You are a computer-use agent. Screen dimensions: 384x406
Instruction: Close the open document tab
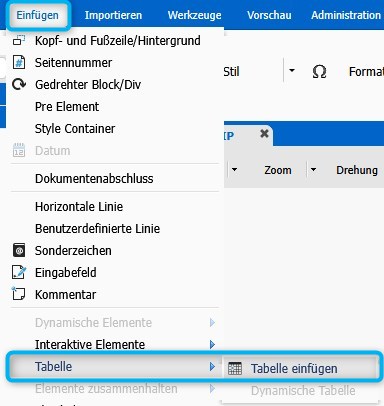point(264,134)
